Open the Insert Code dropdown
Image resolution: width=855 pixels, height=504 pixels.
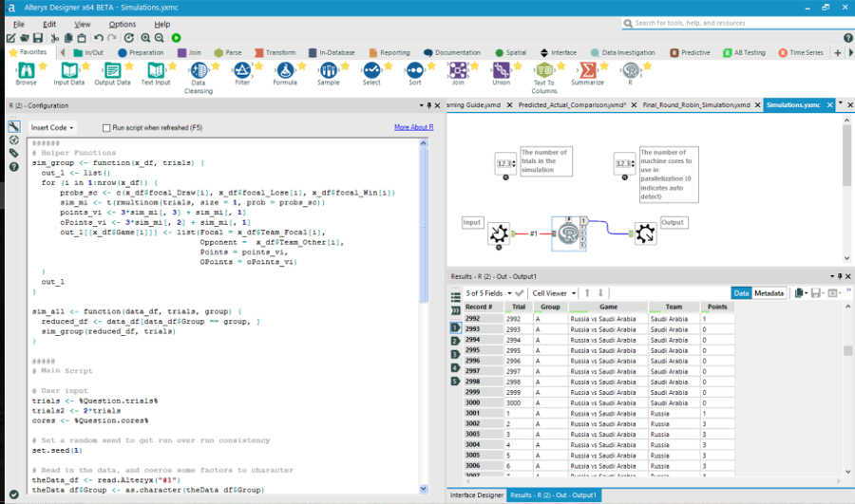click(x=53, y=127)
